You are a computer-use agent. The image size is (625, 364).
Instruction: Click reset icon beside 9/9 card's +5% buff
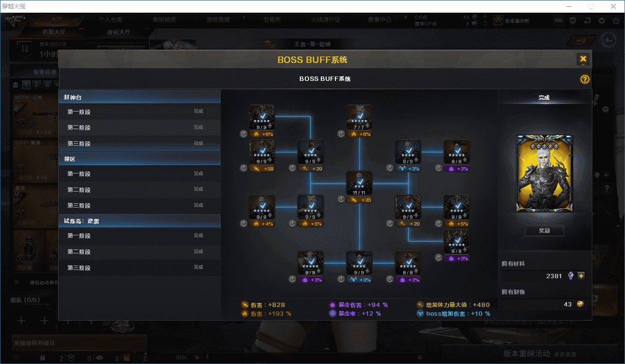[293, 224]
